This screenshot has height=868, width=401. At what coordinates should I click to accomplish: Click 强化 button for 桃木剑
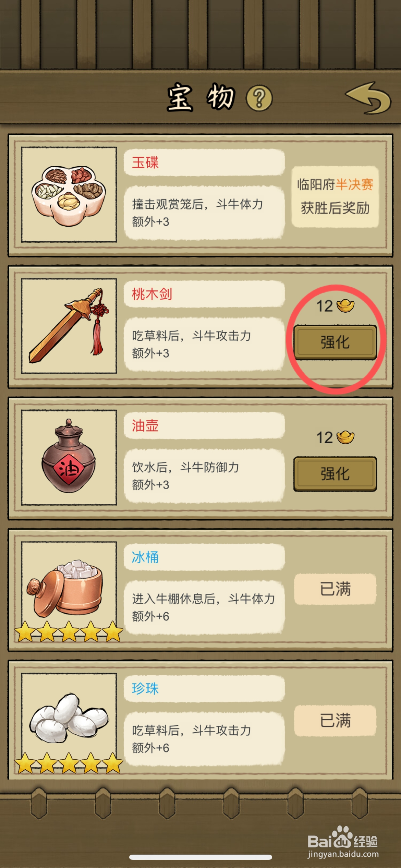click(x=335, y=342)
